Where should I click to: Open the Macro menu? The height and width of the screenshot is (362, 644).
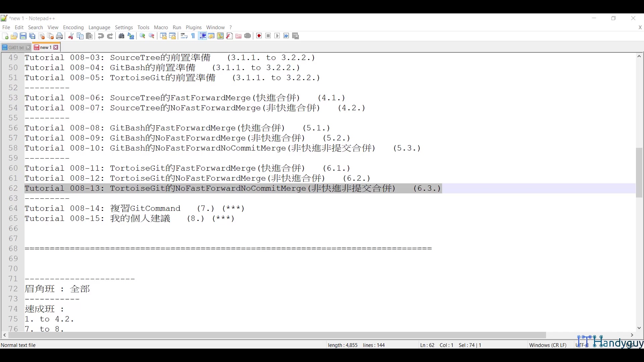tap(161, 27)
